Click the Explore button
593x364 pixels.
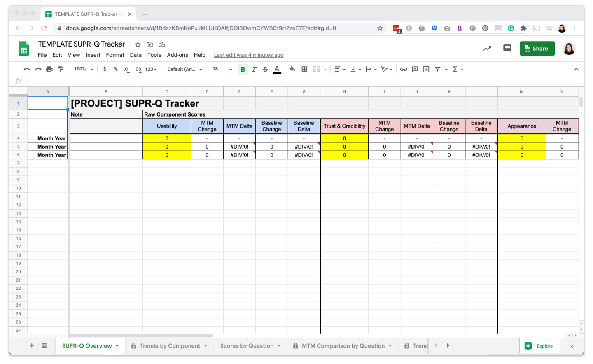(x=540, y=346)
